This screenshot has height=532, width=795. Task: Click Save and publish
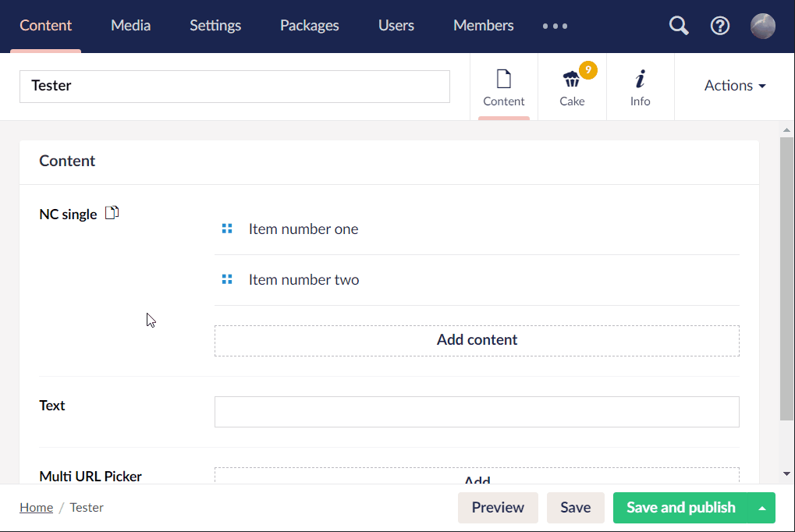(x=680, y=507)
